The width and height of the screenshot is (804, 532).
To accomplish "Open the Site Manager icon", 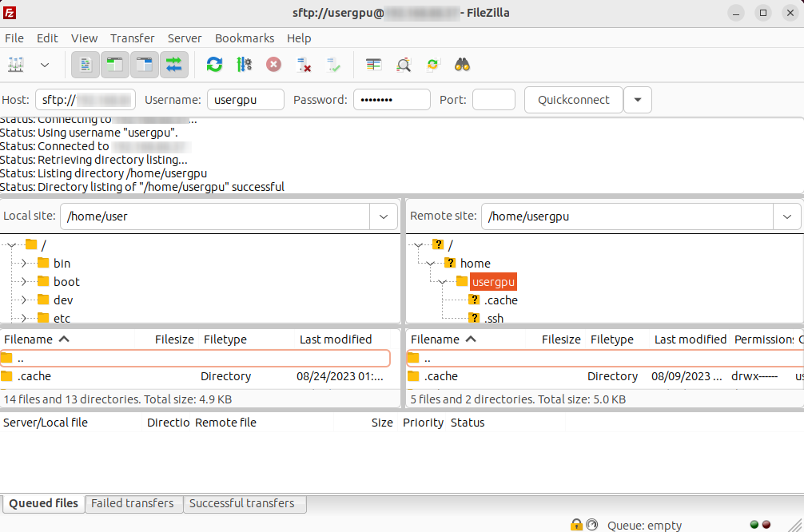I will 16,65.
